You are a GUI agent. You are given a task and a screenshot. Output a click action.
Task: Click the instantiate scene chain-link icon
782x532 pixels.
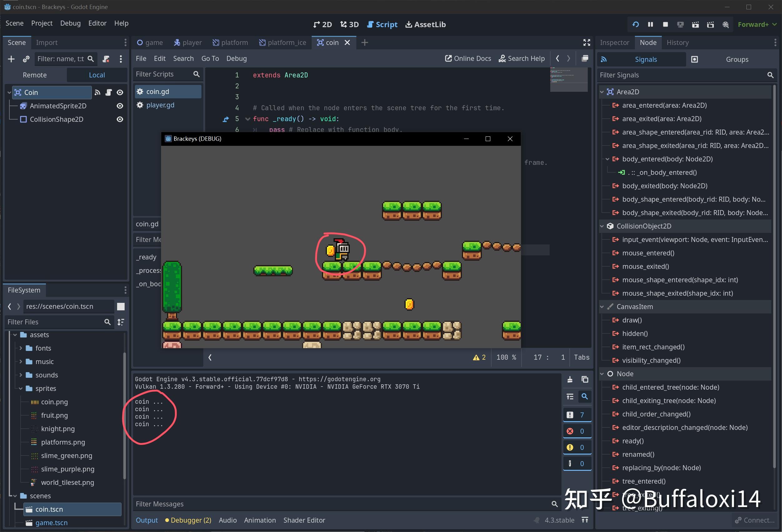click(x=26, y=59)
